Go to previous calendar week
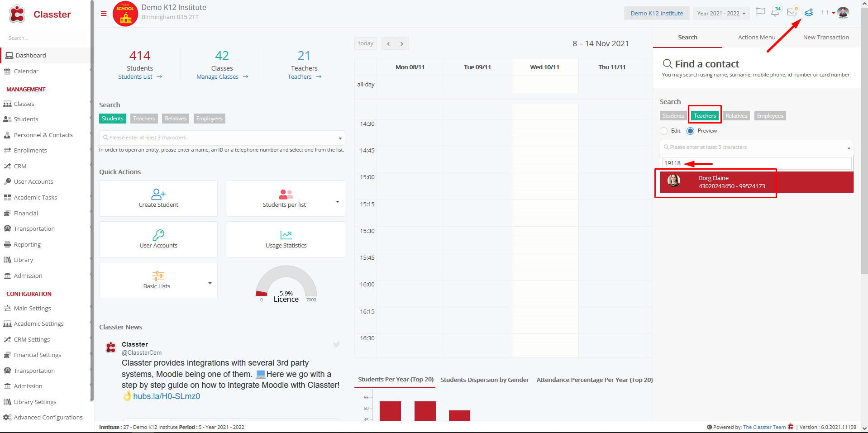868x433 pixels. [388, 43]
